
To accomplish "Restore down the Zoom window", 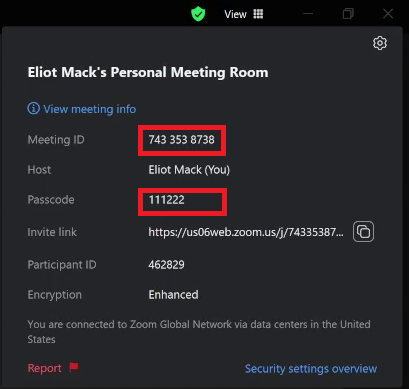I will pos(348,14).
